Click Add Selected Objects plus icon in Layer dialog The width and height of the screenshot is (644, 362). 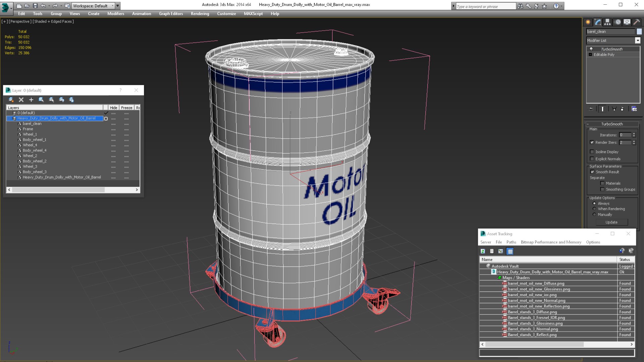[x=31, y=100]
